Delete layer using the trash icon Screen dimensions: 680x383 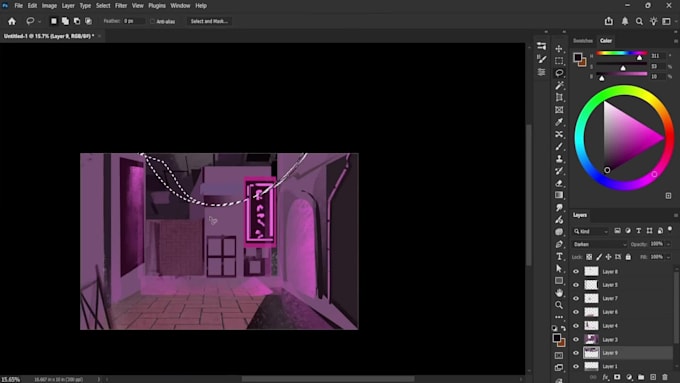(665, 377)
